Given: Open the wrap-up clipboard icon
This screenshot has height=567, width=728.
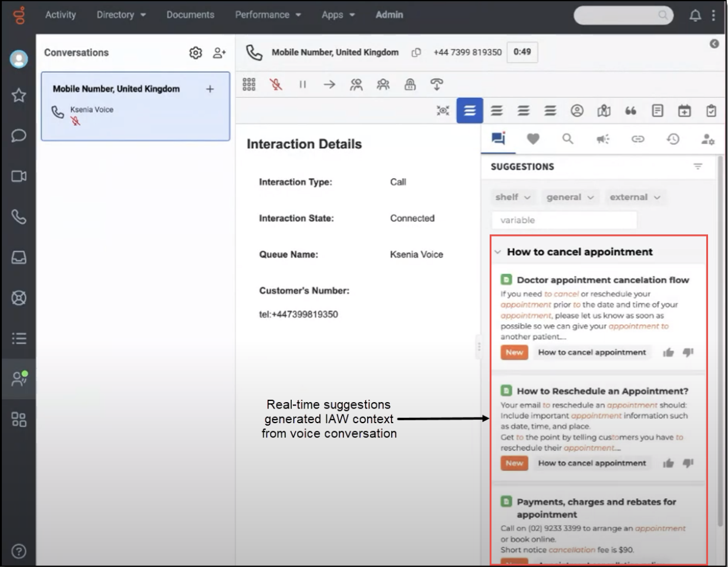Looking at the screenshot, I should click(x=711, y=110).
